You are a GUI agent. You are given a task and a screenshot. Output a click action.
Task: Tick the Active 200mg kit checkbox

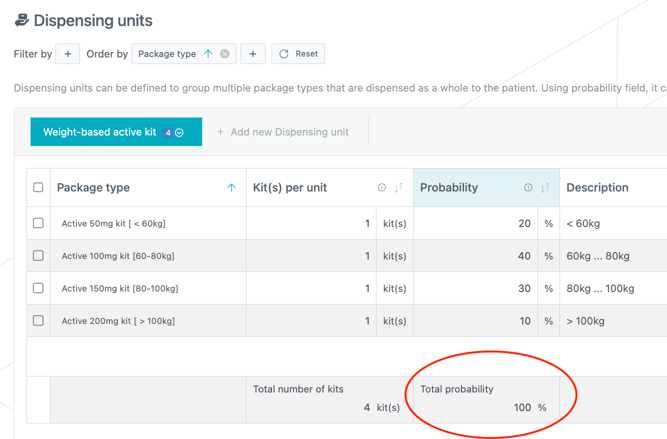pyautogui.click(x=38, y=321)
